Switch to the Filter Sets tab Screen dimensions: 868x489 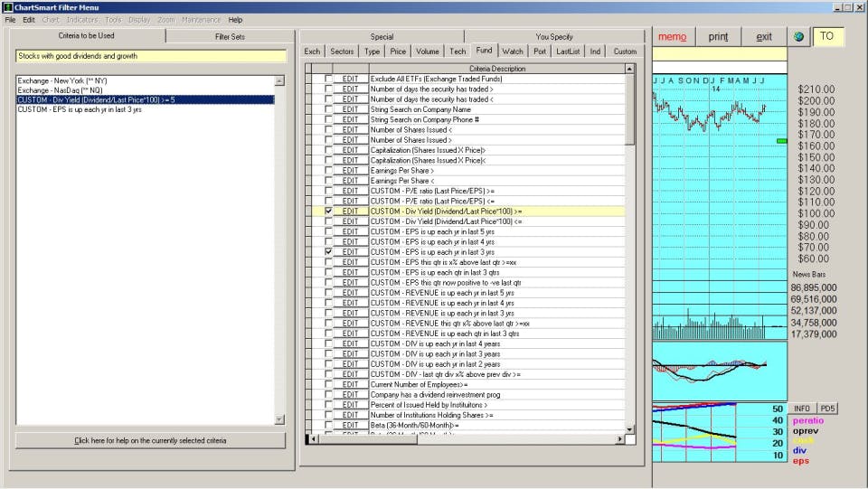(x=230, y=36)
